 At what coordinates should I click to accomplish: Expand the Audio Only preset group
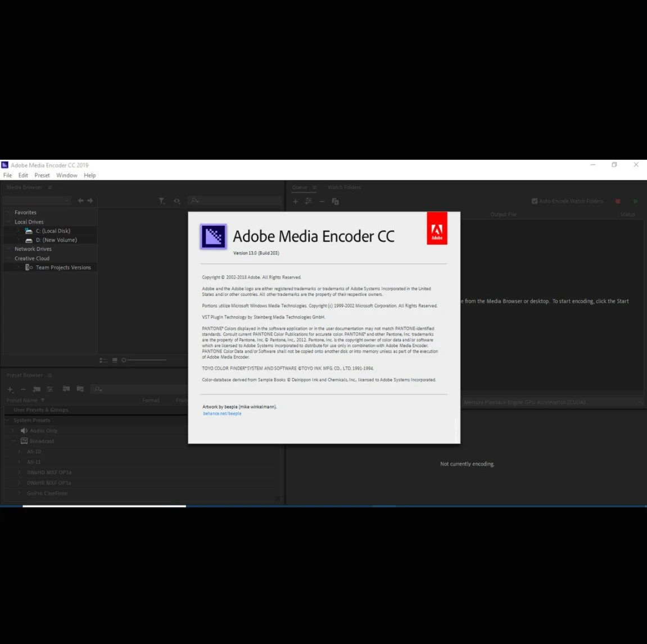click(13, 431)
